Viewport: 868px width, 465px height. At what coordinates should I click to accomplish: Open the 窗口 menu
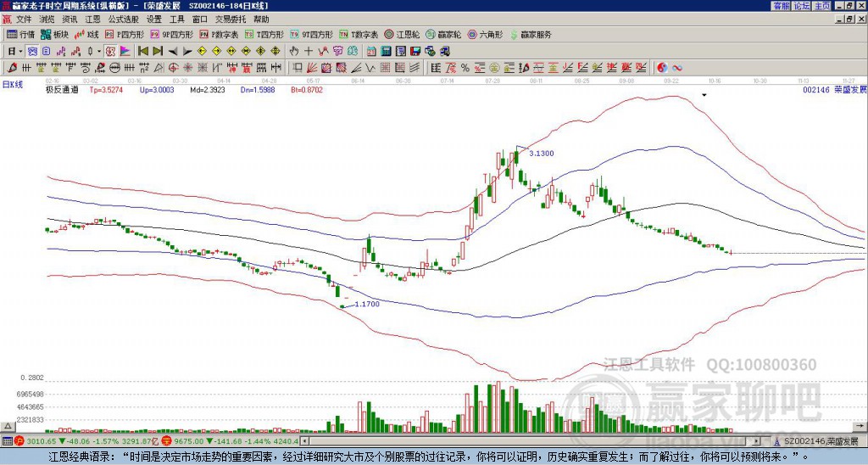pyautogui.click(x=200, y=20)
